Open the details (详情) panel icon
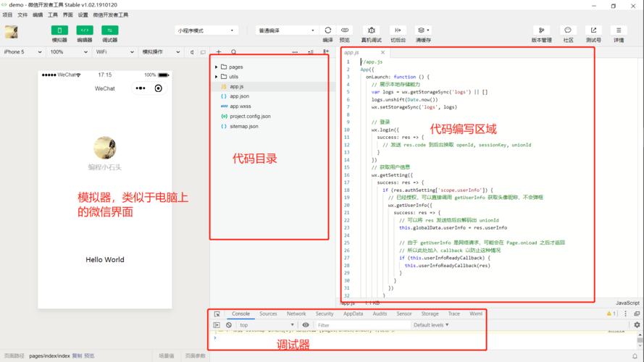This screenshot has width=644, height=362. pyautogui.click(x=619, y=30)
